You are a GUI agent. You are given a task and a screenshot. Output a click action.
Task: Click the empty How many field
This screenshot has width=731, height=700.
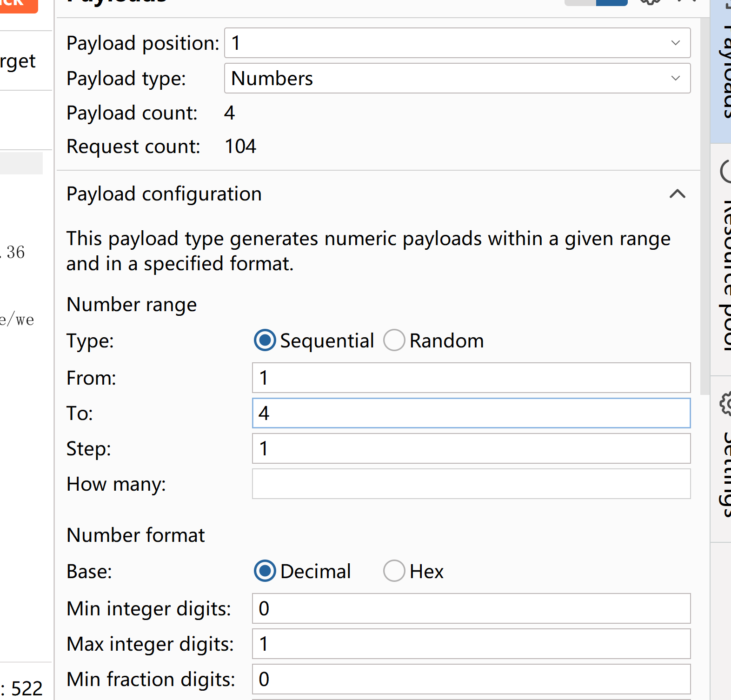[x=471, y=484]
